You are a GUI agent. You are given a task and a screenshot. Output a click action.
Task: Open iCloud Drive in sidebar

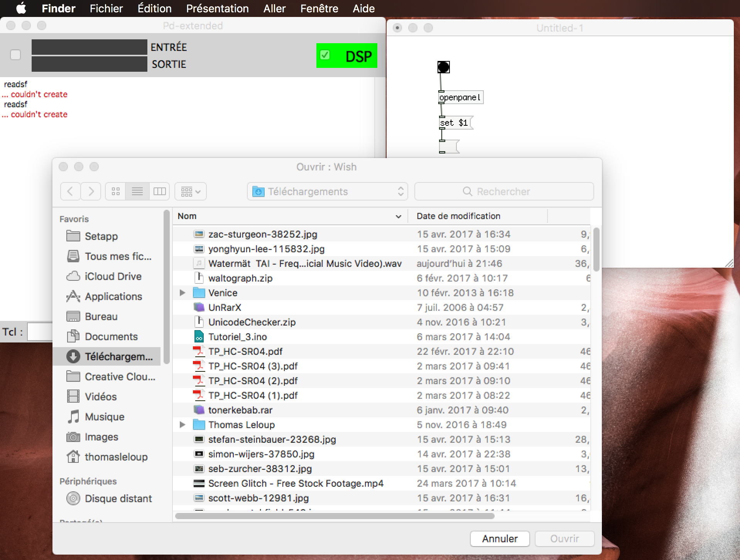[113, 277]
